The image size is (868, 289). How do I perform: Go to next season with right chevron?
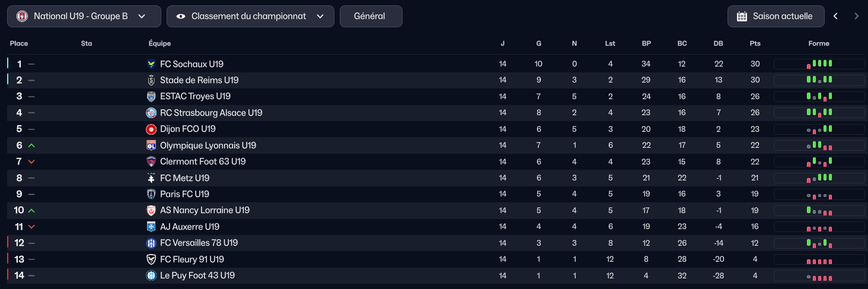tap(856, 17)
